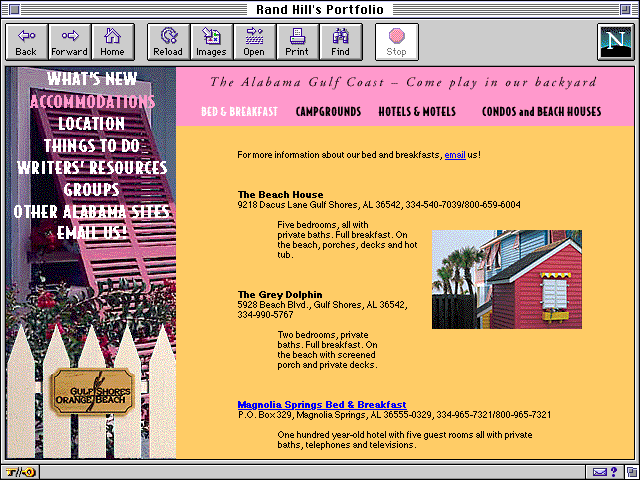
Task: Click the beach house photo
Action: point(507,280)
